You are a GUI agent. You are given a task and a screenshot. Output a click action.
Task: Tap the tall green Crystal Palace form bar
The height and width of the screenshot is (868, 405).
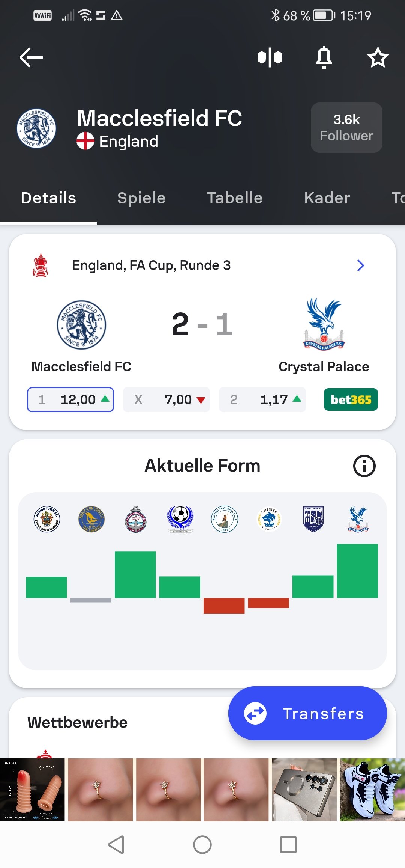357,571
